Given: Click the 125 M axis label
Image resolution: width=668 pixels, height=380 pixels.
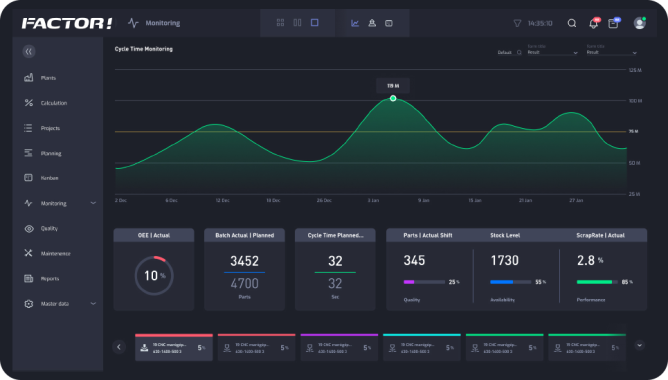Looking at the screenshot, I should pyautogui.click(x=635, y=70).
